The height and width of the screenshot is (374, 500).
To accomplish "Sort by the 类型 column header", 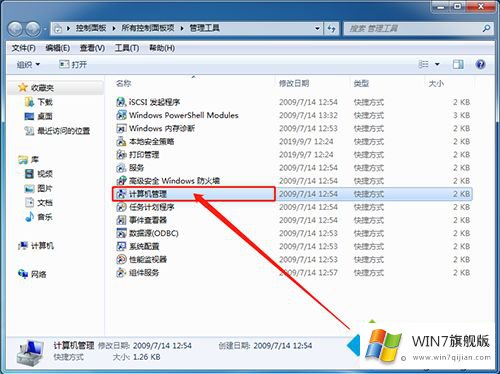I will coord(361,83).
